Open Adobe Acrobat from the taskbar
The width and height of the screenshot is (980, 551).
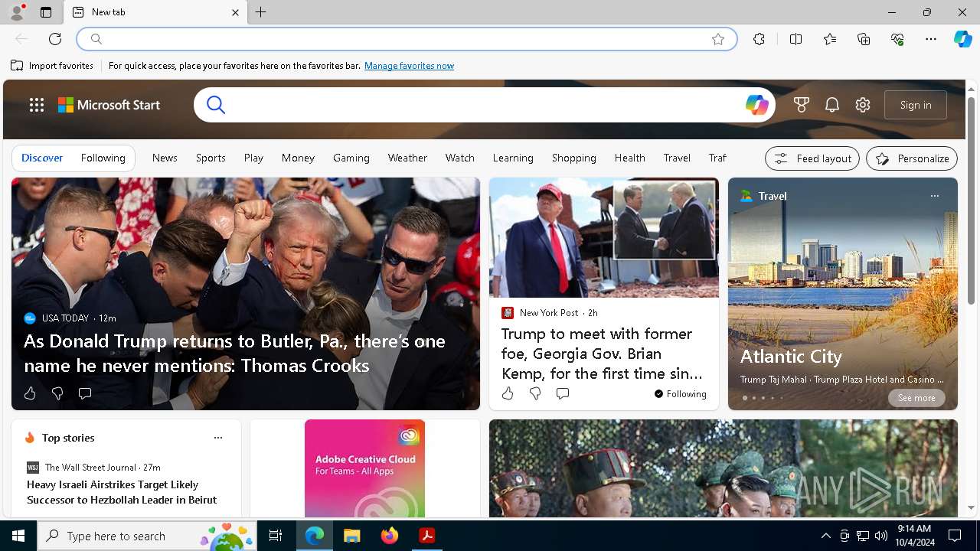pyautogui.click(x=427, y=536)
